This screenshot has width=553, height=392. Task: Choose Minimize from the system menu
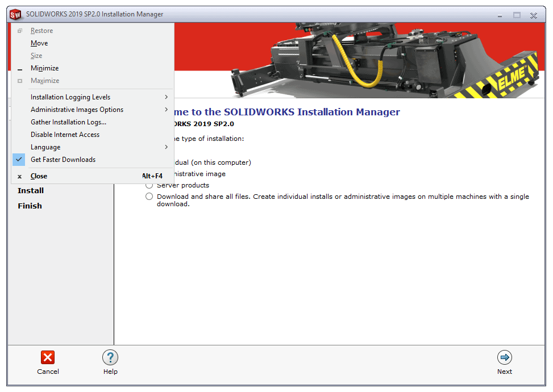tap(93, 68)
